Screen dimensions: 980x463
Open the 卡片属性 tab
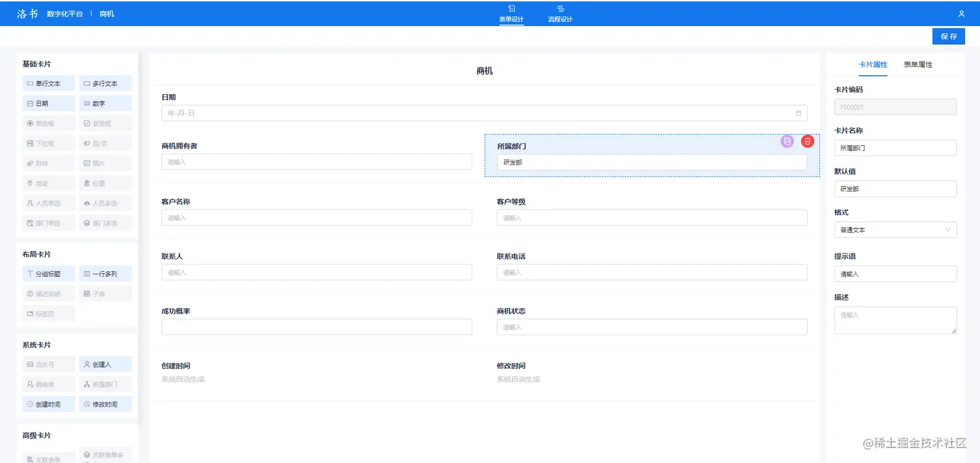point(873,65)
